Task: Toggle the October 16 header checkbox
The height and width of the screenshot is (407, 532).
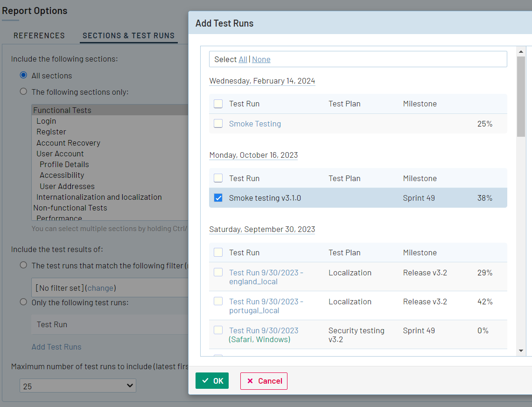Action: click(x=218, y=178)
